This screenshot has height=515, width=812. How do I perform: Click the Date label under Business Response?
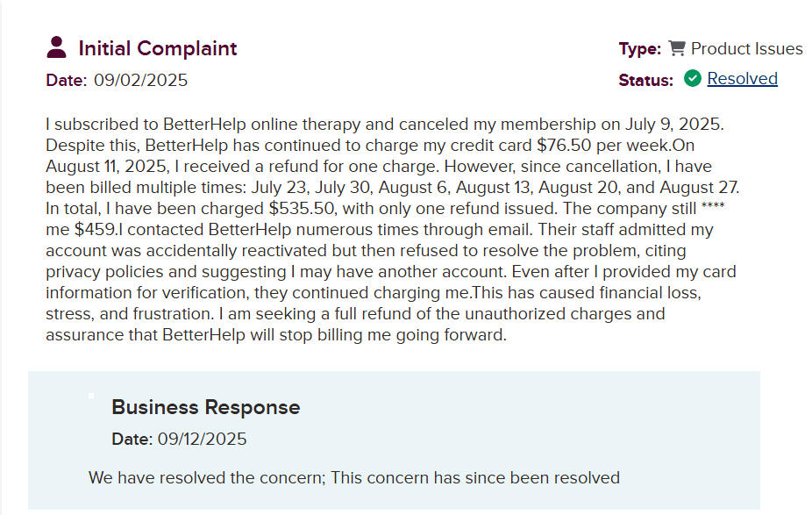click(132, 439)
